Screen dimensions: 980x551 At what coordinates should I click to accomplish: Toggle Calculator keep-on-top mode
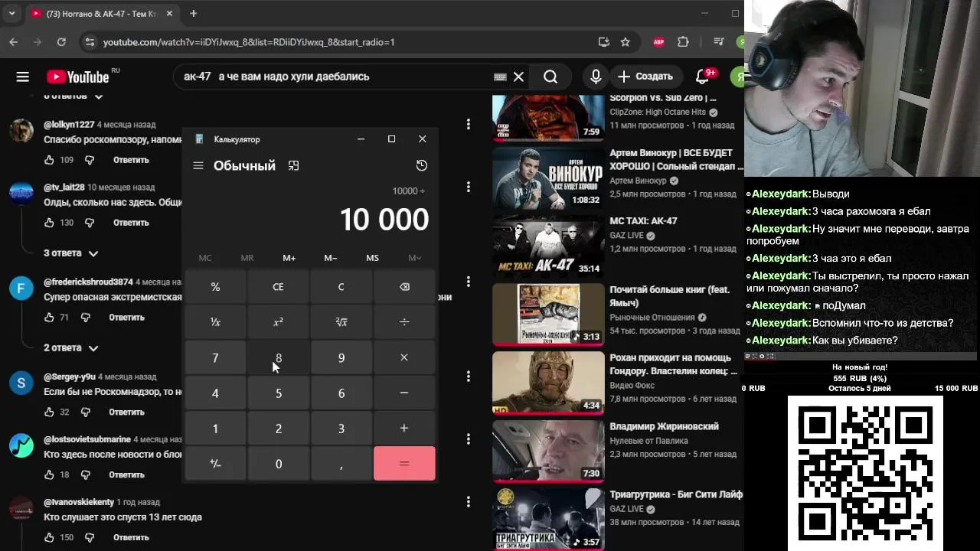(293, 165)
